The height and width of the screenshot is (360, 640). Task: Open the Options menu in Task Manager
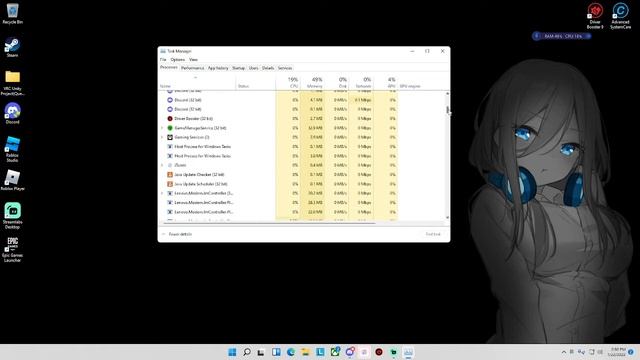178,60
